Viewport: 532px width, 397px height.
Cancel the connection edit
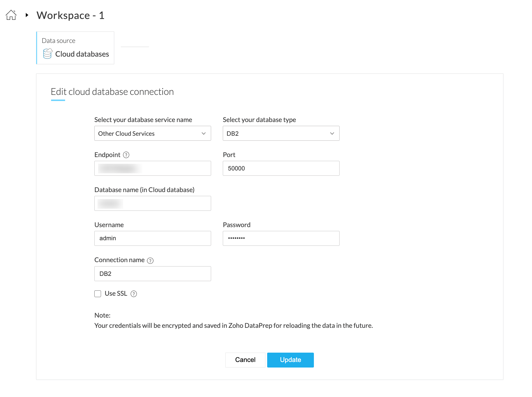245,360
